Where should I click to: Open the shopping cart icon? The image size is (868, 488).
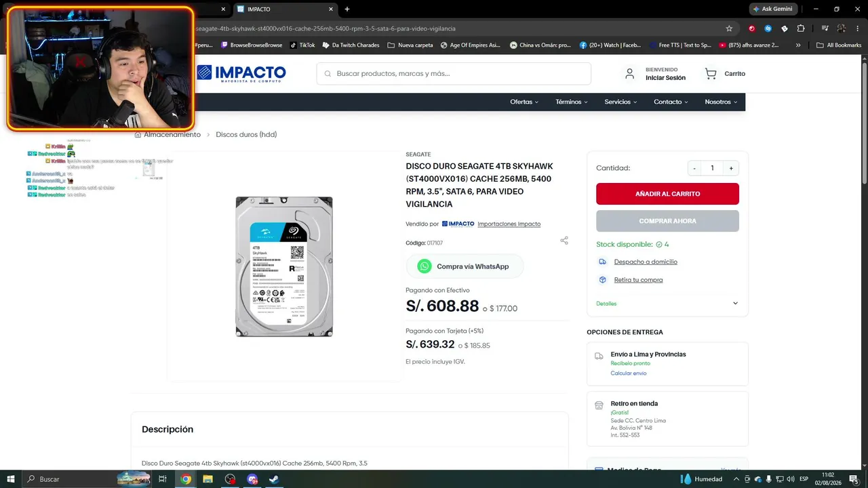pos(711,74)
